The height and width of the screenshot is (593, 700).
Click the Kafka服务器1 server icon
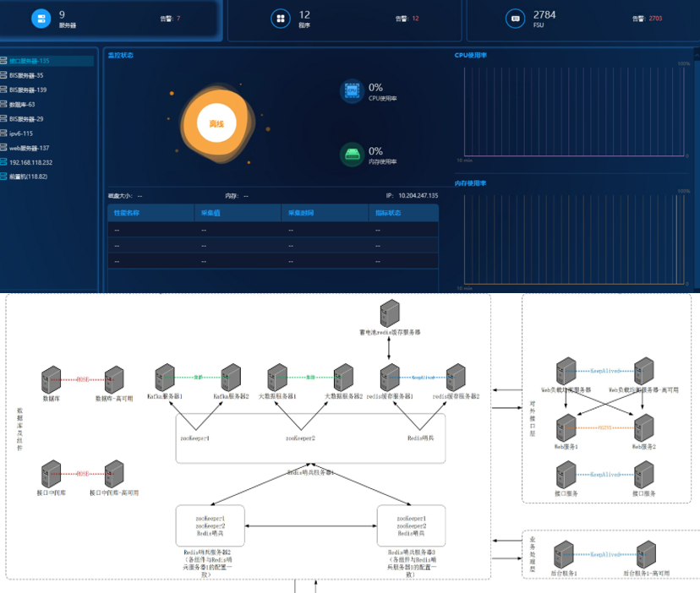[166, 378]
